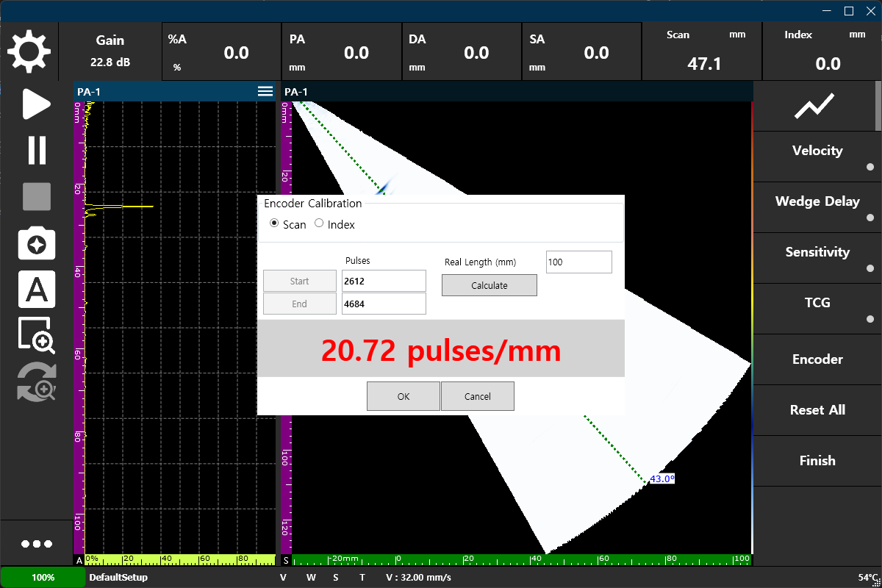Open the settings gear icon
882x588 pixels.
[x=29, y=52]
